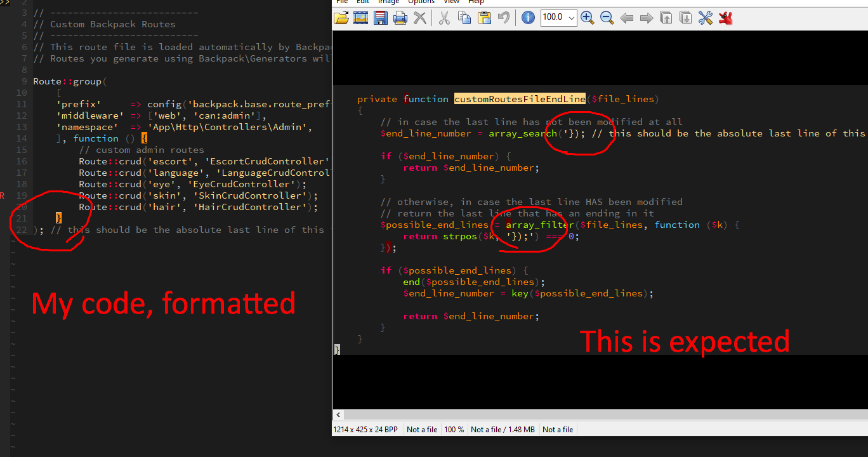Open the zoom percentage dropdown
Image resolution: width=868 pixels, height=457 pixels.
(570, 17)
